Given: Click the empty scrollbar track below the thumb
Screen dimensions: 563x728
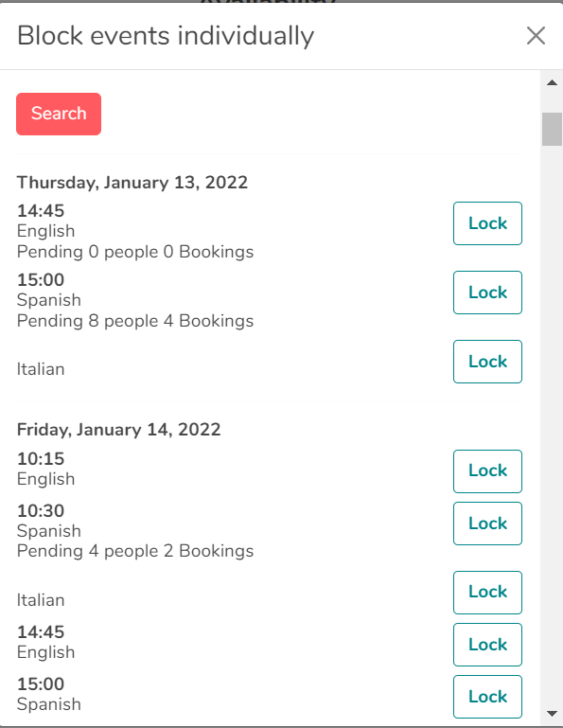Looking at the screenshot, I should [552, 417].
